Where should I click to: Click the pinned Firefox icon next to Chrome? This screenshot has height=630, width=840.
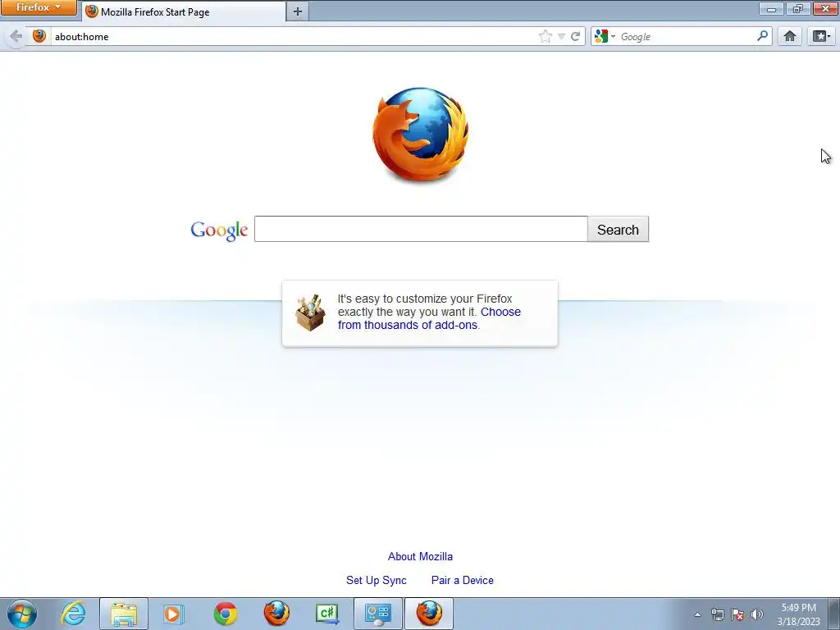[x=276, y=614]
